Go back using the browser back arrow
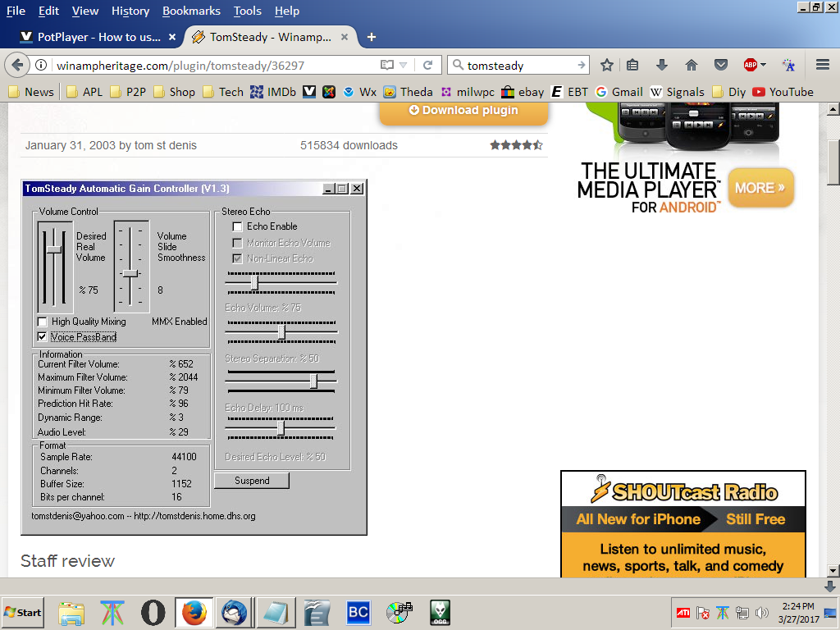Screen dimensions: 840x630 (x=17, y=66)
